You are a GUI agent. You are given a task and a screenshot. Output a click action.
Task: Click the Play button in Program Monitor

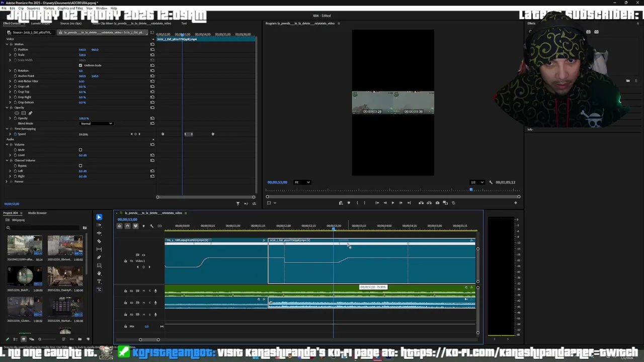pos(393,203)
